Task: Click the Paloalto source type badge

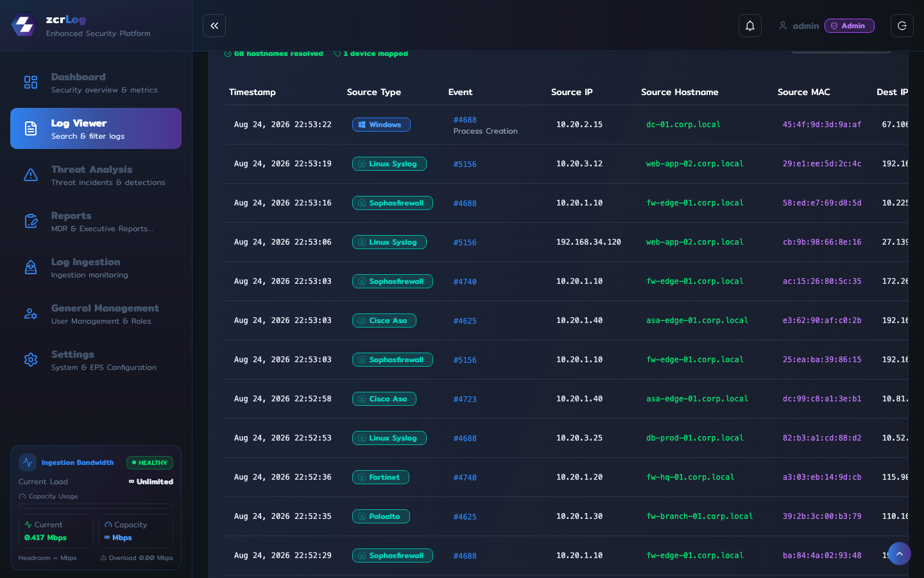Action: 381,516
